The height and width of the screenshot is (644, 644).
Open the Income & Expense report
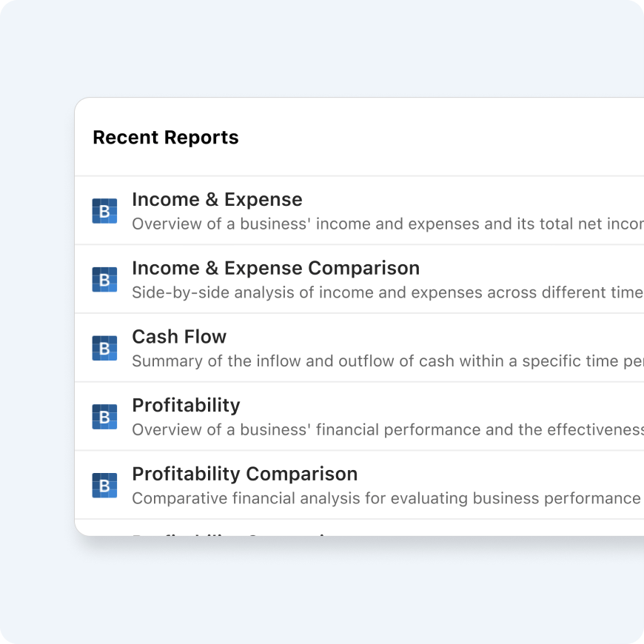217,199
